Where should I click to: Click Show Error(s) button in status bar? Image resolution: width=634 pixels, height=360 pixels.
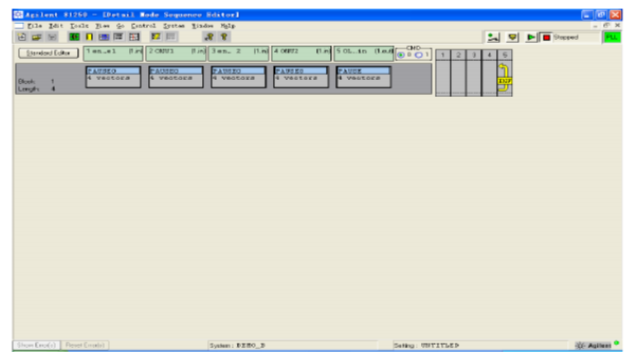[x=37, y=345]
